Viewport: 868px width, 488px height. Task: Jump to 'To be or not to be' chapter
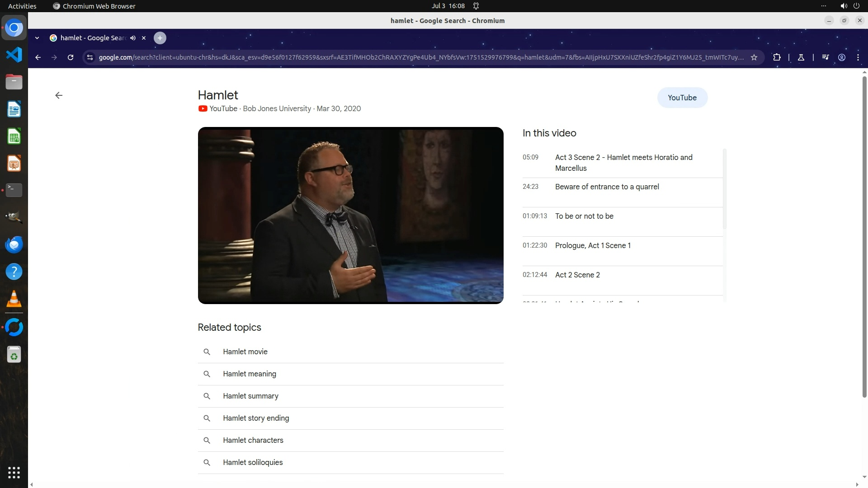point(584,216)
